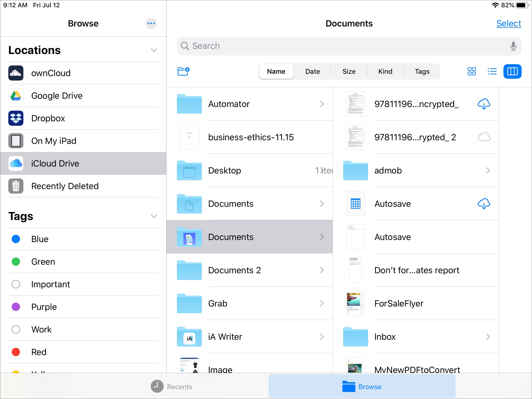The width and height of the screenshot is (532, 399).
Task: Open the ForSaleFlyer thumbnail
Action: coord(356,303)
